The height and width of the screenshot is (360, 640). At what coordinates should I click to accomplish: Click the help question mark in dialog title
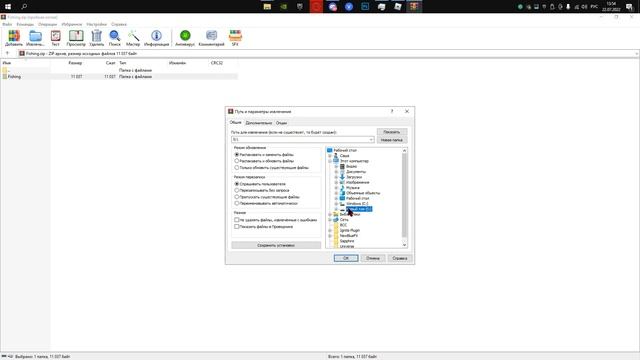(x=392, y=111)
